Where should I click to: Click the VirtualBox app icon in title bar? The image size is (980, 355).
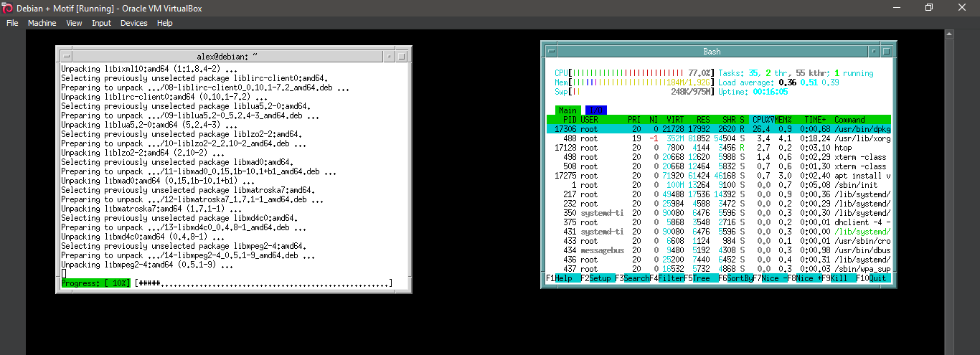tap(8, 7)
